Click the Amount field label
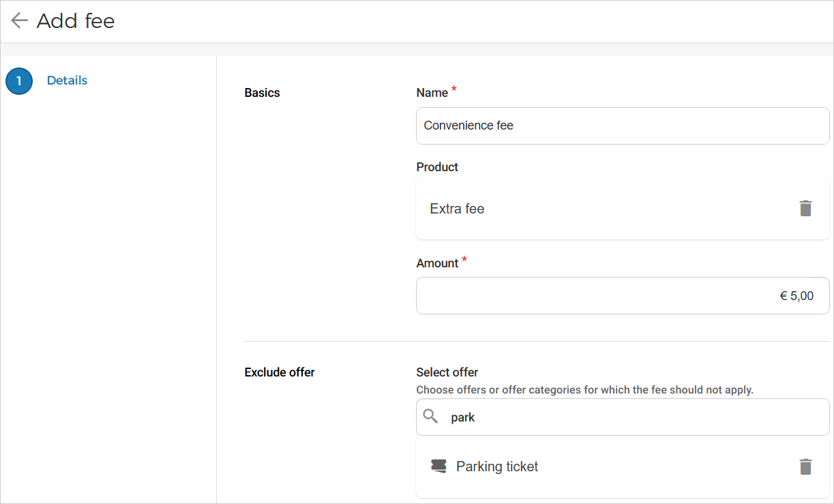Viewport: 834px width, 504px height. coord(437,263)
